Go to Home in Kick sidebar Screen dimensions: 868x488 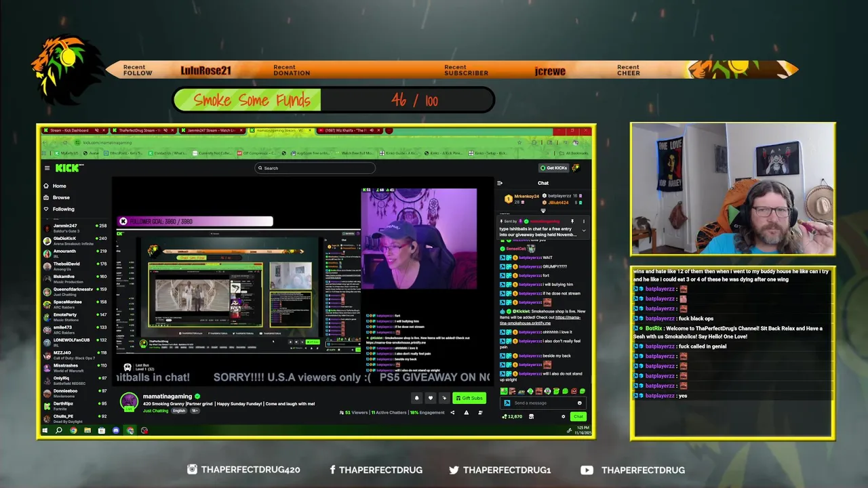(56, 186)
